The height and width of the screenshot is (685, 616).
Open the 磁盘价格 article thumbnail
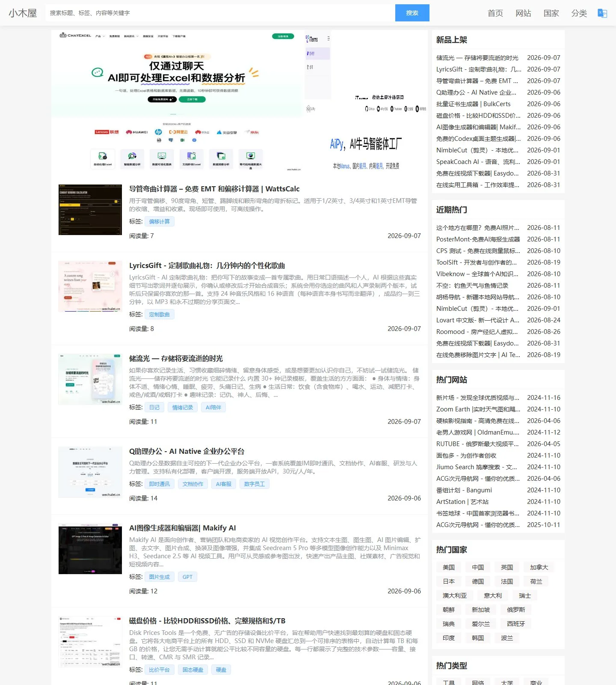tap(90, 642)
